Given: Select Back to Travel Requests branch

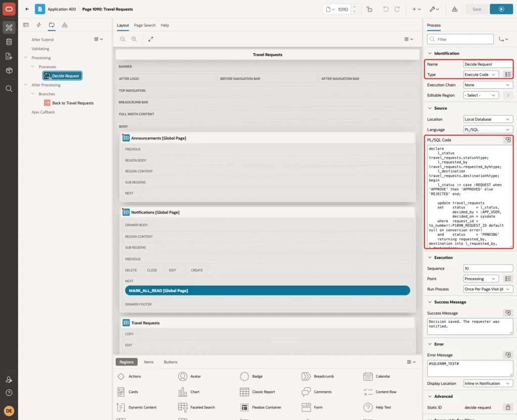Looking at the screenshot, I should pos(69,103).
